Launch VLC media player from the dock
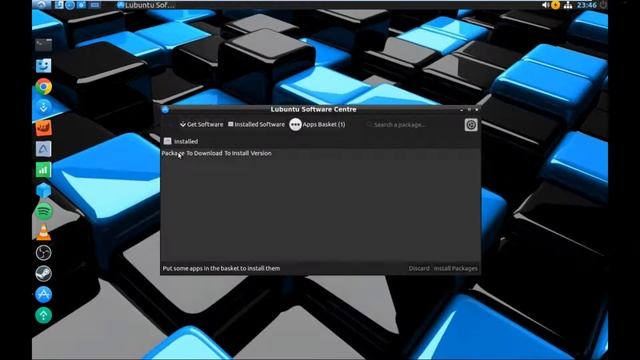Screen dimensions: 640x360 click(x=43, y=232)
